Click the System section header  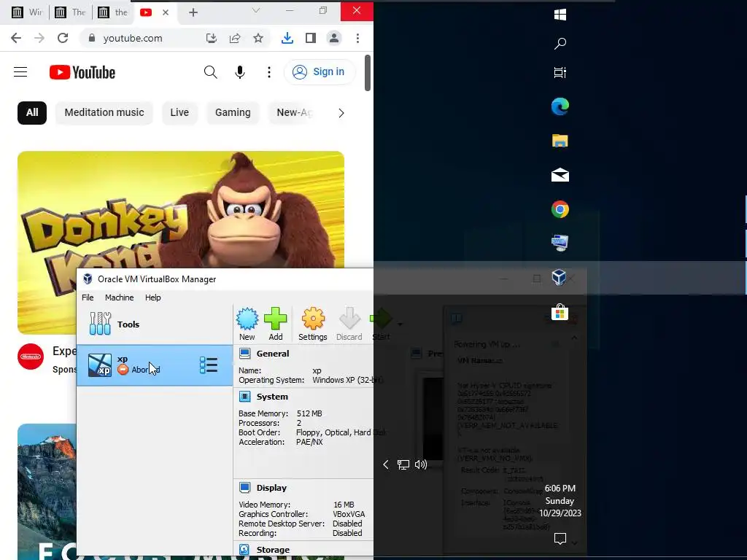tap(272, 397)
